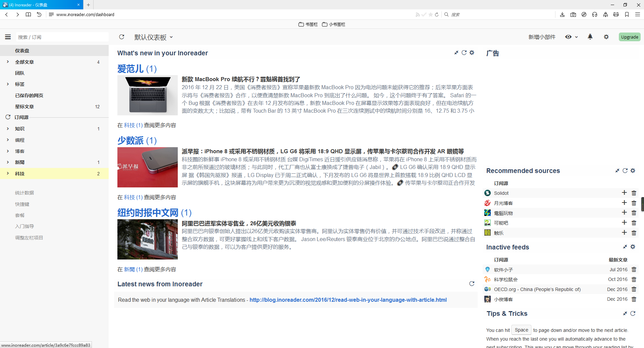Expand the 全部文章 tree node
Image resolution: width=644 pixels, height=348 pixels.
[8, 62]
